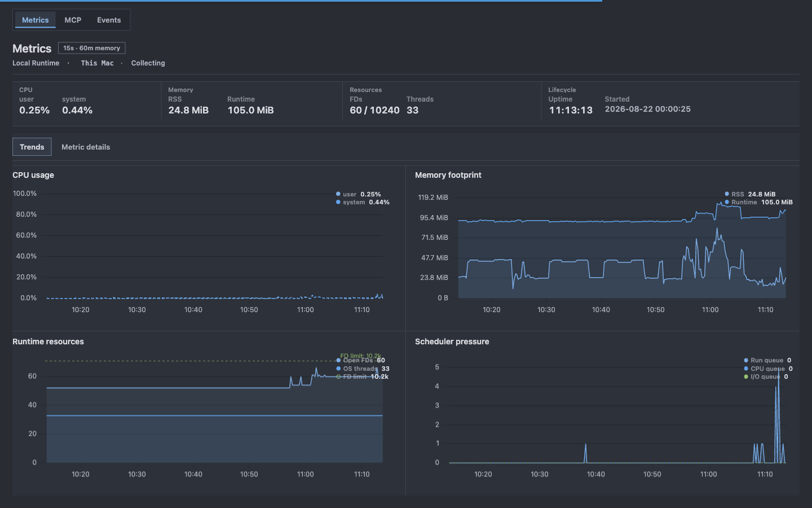This screenshot has height=508, width=812.
Task: Click the Started timestamp 2026-08-22 00:00:25
Action: click(x=648, y=109)
